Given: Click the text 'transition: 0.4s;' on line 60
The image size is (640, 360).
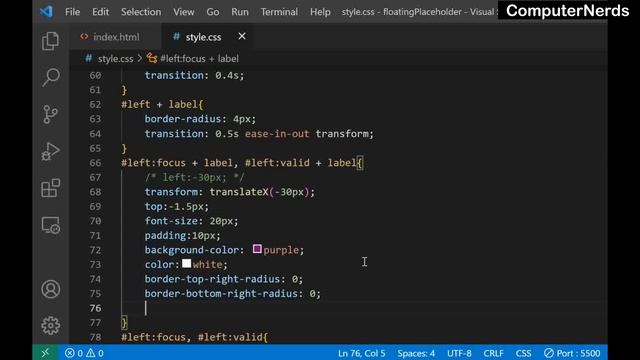Looking at the screenshot, I should coord(194,76).
